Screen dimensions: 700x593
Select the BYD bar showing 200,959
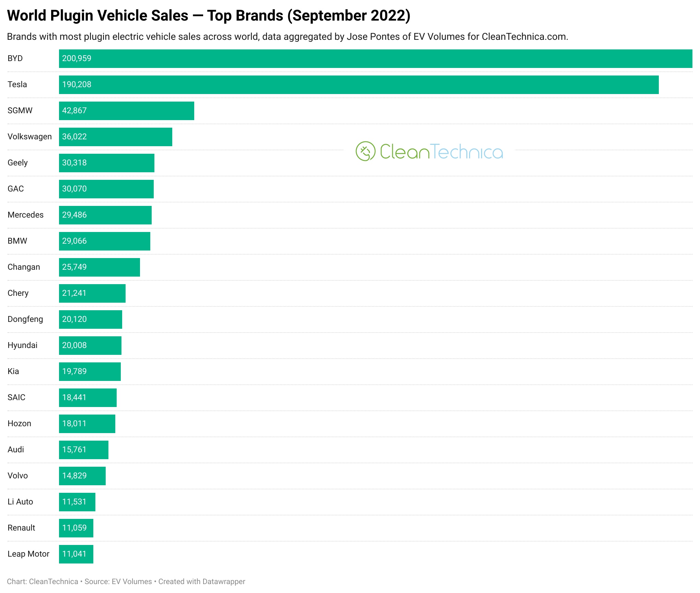pos(375,59)
